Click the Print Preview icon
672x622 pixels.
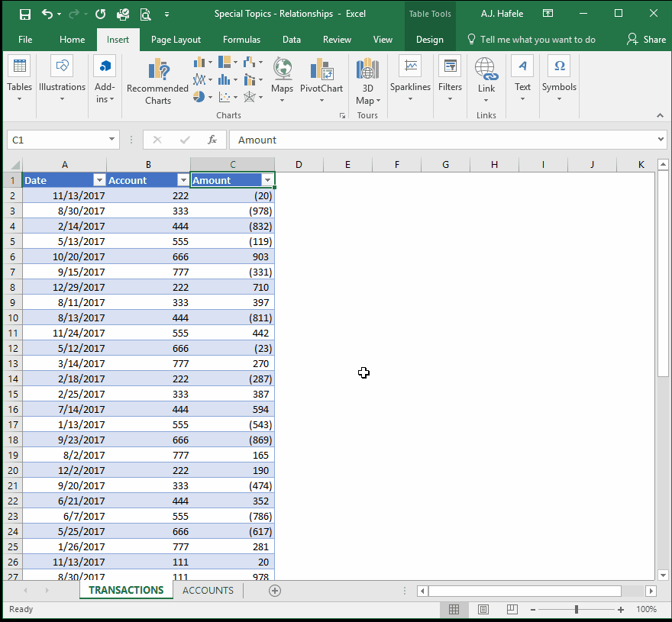[145, 15]
